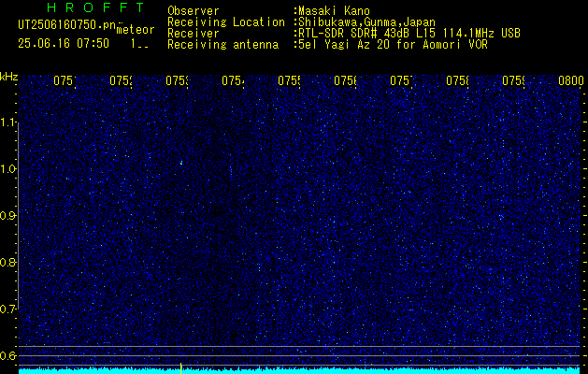Click the kHz axis unit label
This screenshot has width=588, height=374.
(8, 77)
